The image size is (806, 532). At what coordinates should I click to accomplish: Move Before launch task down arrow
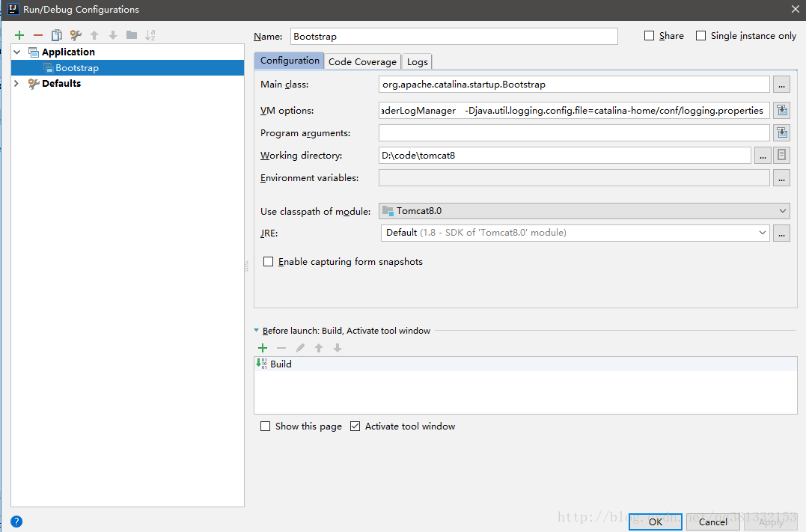[x=338, y=348]
